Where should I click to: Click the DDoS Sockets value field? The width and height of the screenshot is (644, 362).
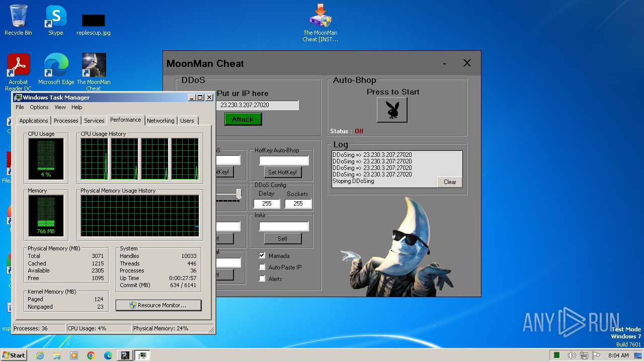(x=298, y=204)
